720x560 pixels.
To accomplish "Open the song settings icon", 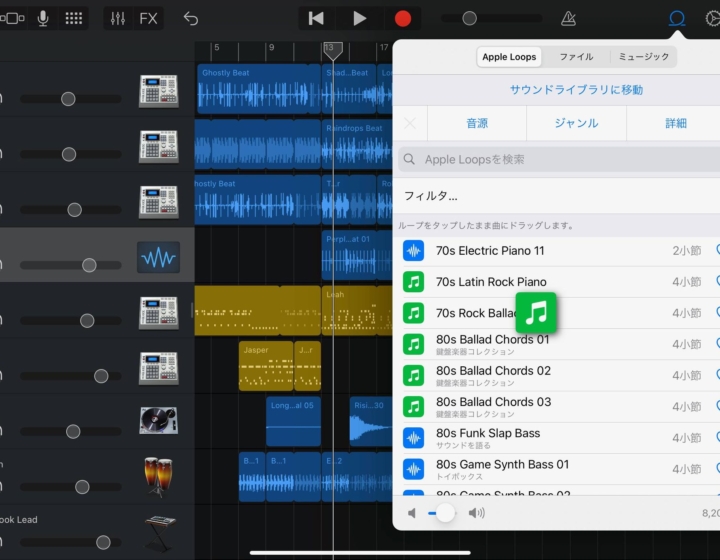I will [x=713, y=19].
